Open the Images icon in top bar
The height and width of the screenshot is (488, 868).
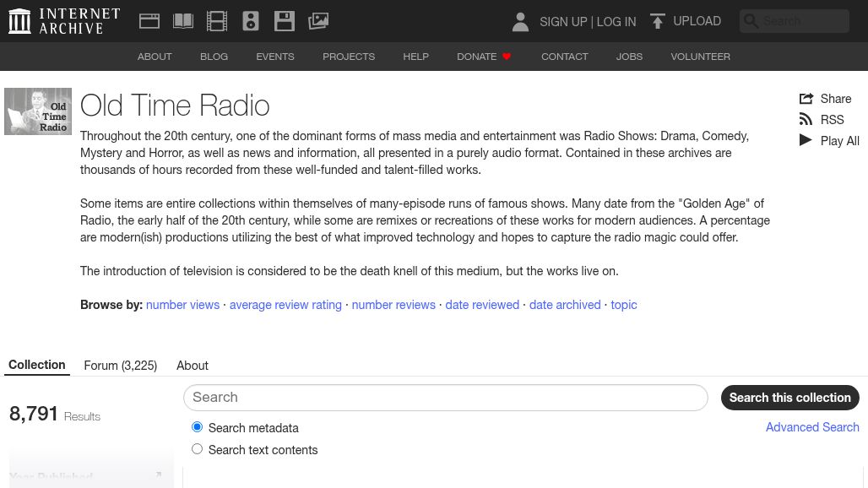318,21
